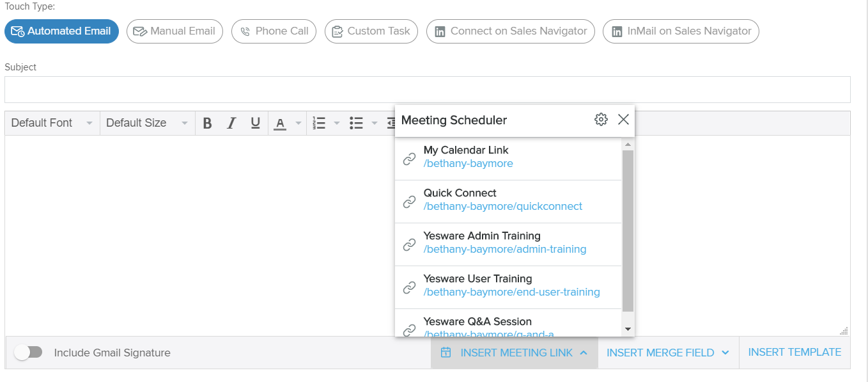Viewport: 868px width, 382px height.
Task: Click the numbered list icon
Action: (x=320, y=123)
